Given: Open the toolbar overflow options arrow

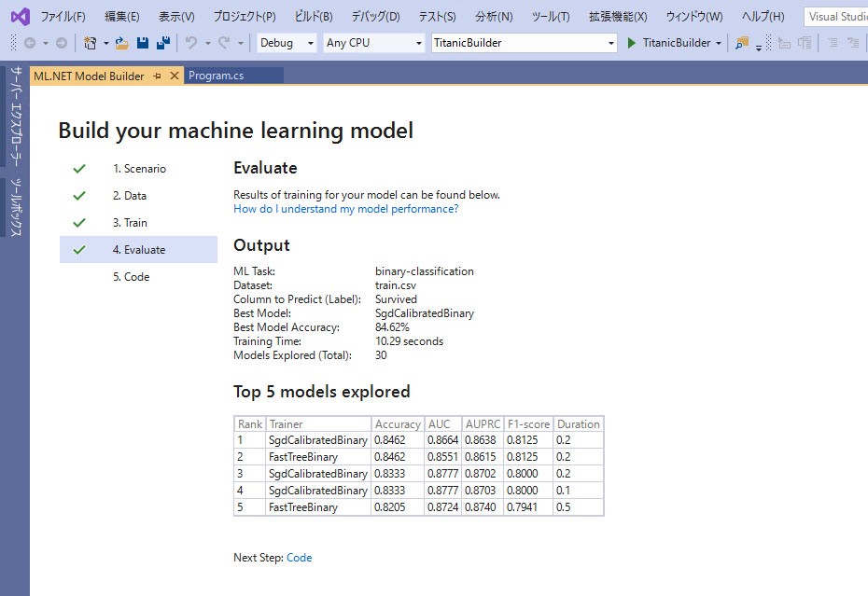Looking at the screenshot, I should tap(759, 47).
